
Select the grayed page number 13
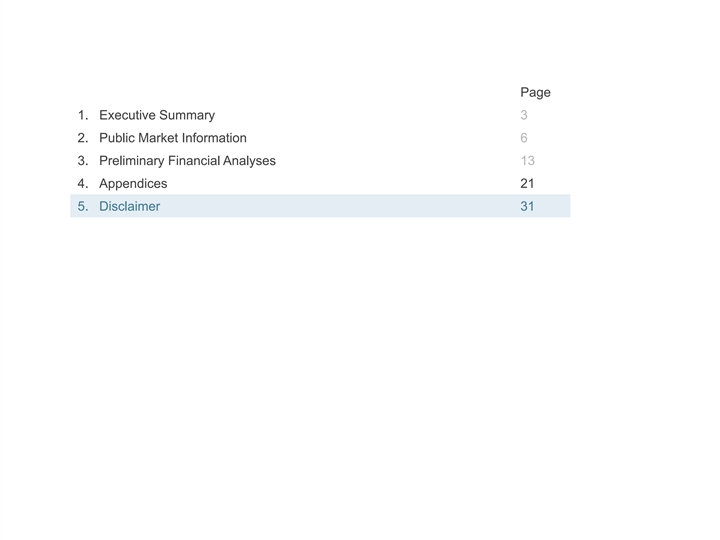tap(528, 161)
